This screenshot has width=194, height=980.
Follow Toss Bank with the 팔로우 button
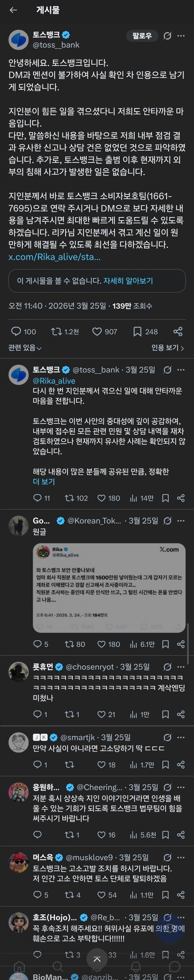142,36
